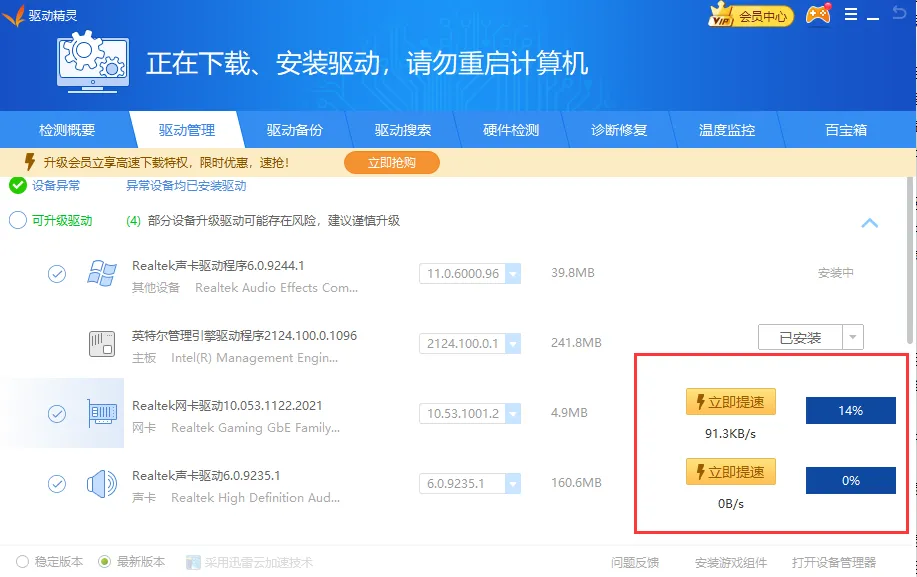The height and width of the screenshot is (577, 917).
Task: Click the 0B/s download speed text
Action: 731,503
